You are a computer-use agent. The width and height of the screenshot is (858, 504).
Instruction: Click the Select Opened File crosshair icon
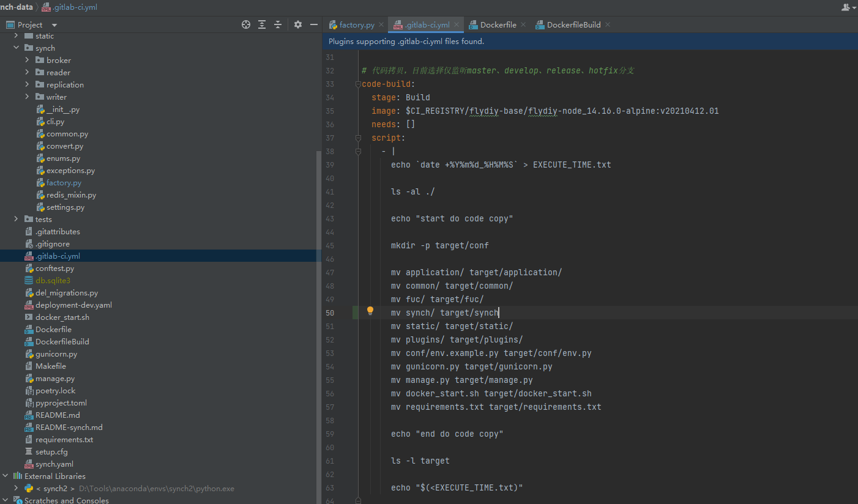coord(245,24)
